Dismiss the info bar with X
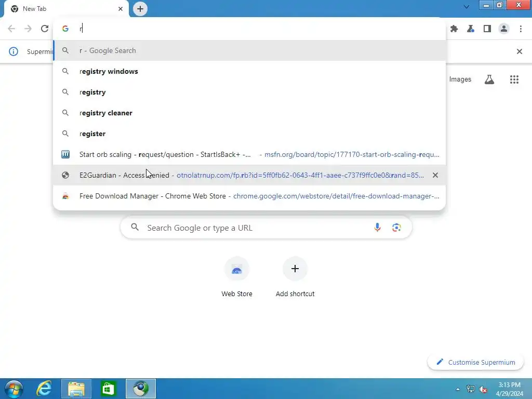 point(520,51)
